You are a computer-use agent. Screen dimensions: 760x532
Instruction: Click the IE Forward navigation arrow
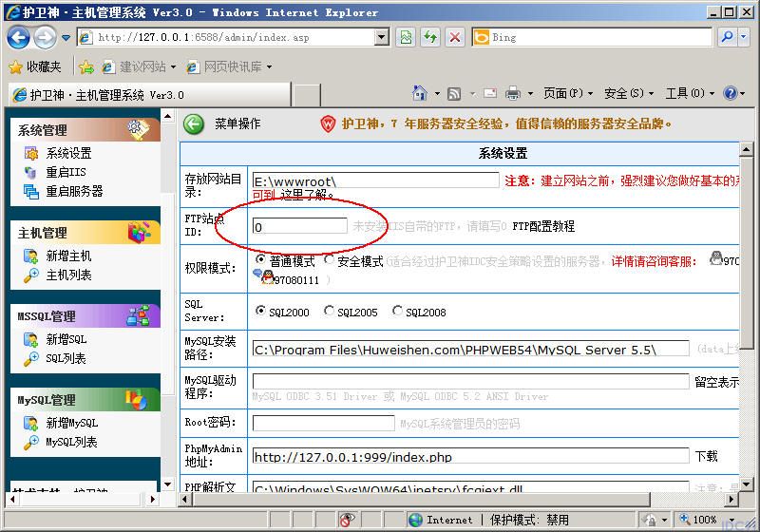(45, 37)
